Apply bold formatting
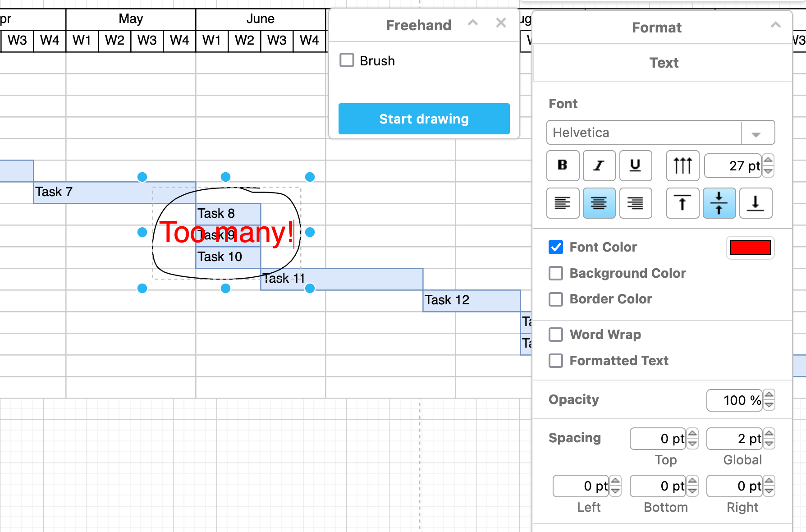The image size is (806, 532). coord(563,165)
